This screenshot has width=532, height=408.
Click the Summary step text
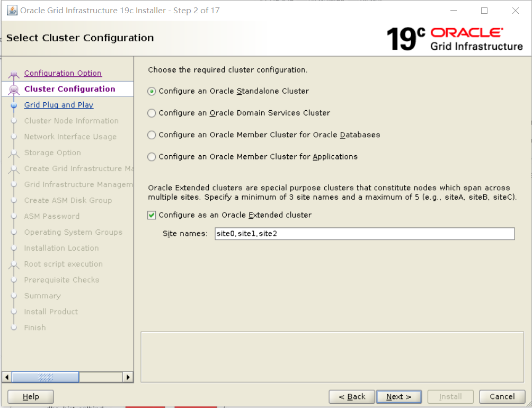(42, 296)
